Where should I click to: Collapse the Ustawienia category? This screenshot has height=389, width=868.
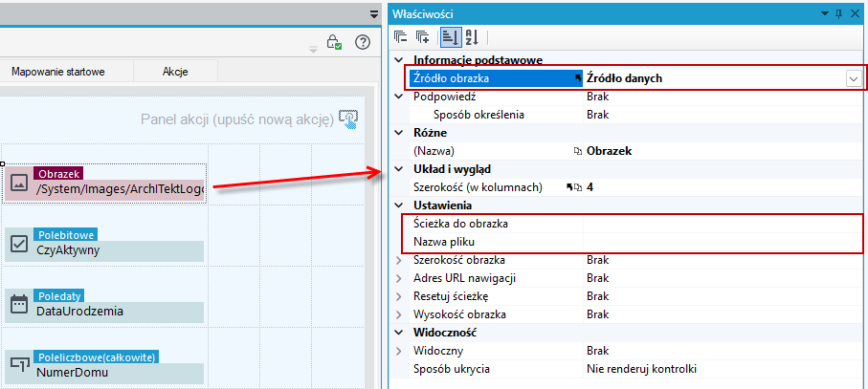[x=398, y=205]
